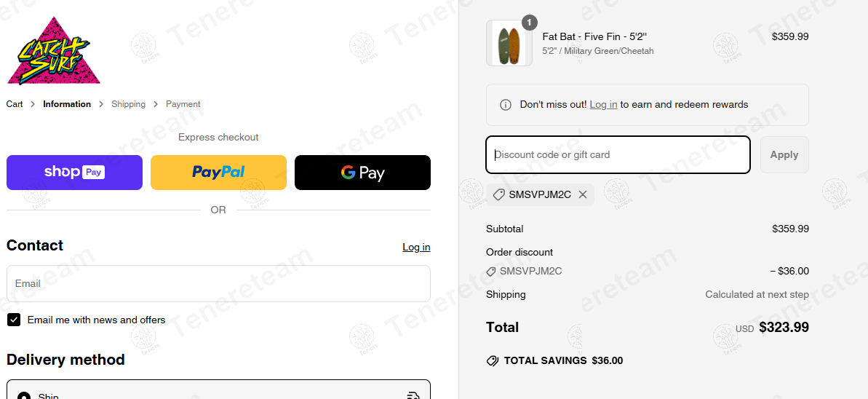Click Log in to earn rewards link
Image resolution: width=868 pixels, height=399 pixels.
(603, 105)
